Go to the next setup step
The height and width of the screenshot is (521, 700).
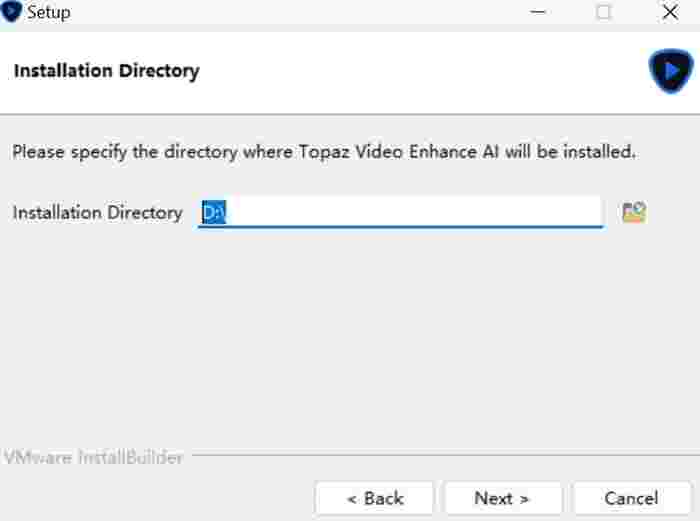502,498
